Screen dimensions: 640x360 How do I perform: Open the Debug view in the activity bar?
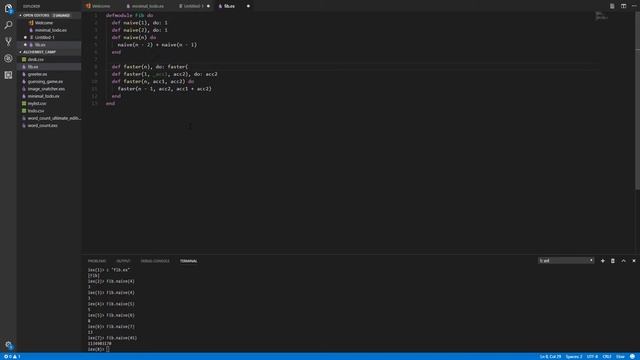8,58
